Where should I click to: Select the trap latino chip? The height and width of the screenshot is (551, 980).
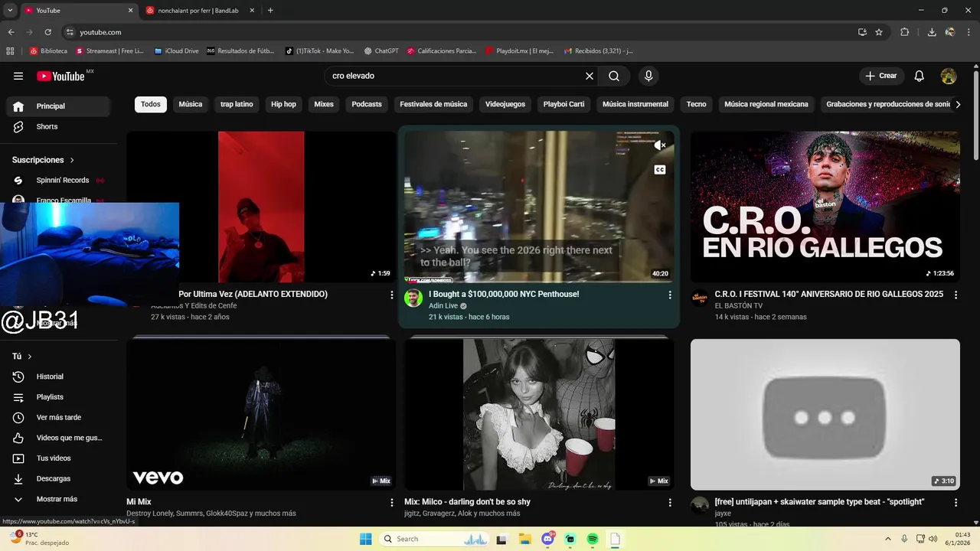237,104
